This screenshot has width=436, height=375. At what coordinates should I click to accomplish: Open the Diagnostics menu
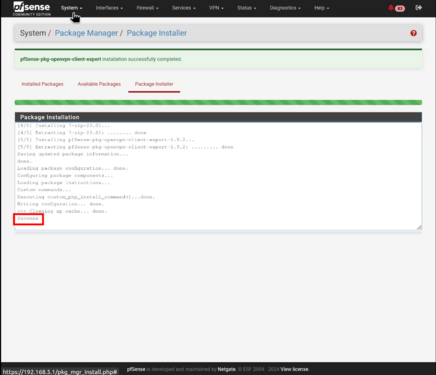coord(285,8)
